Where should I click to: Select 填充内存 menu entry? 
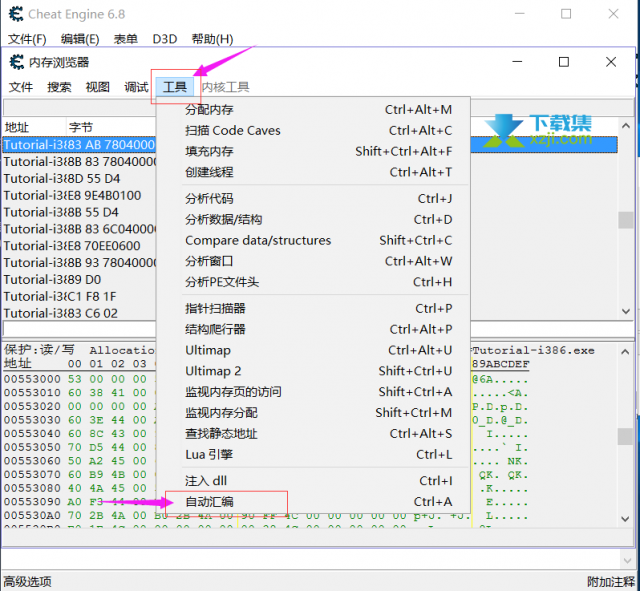tap(313, 151)
